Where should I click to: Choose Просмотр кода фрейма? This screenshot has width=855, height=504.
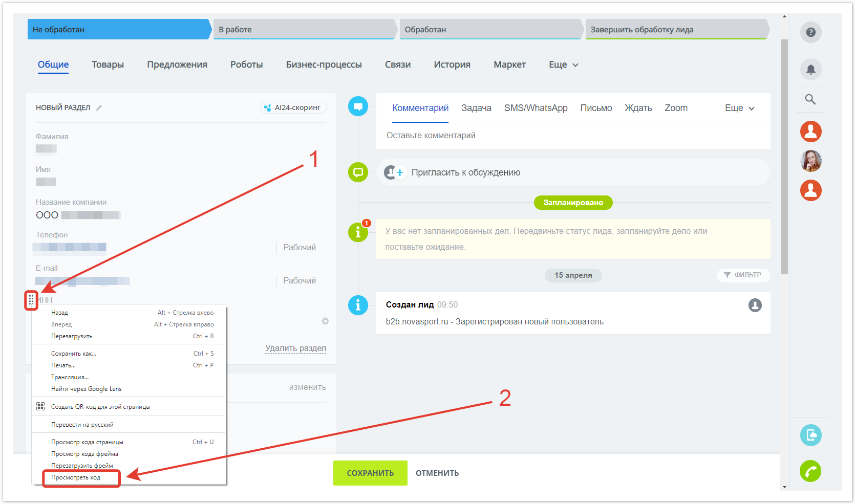pos(129,454)
